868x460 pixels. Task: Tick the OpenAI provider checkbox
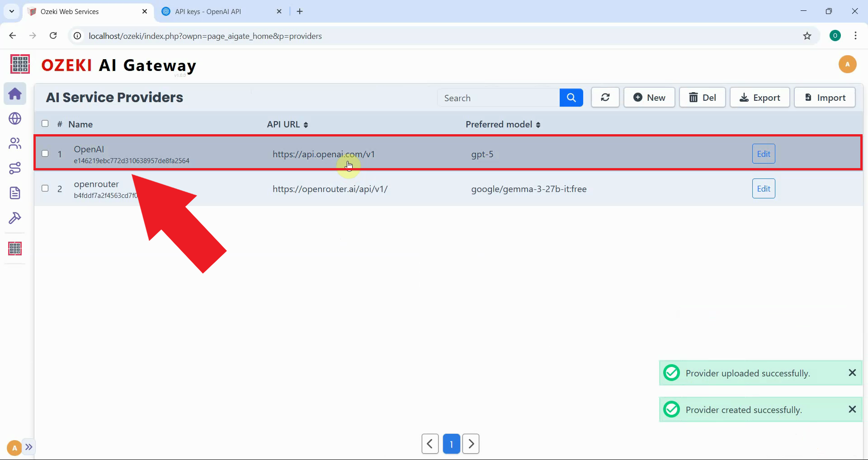(x=45, y=154)
